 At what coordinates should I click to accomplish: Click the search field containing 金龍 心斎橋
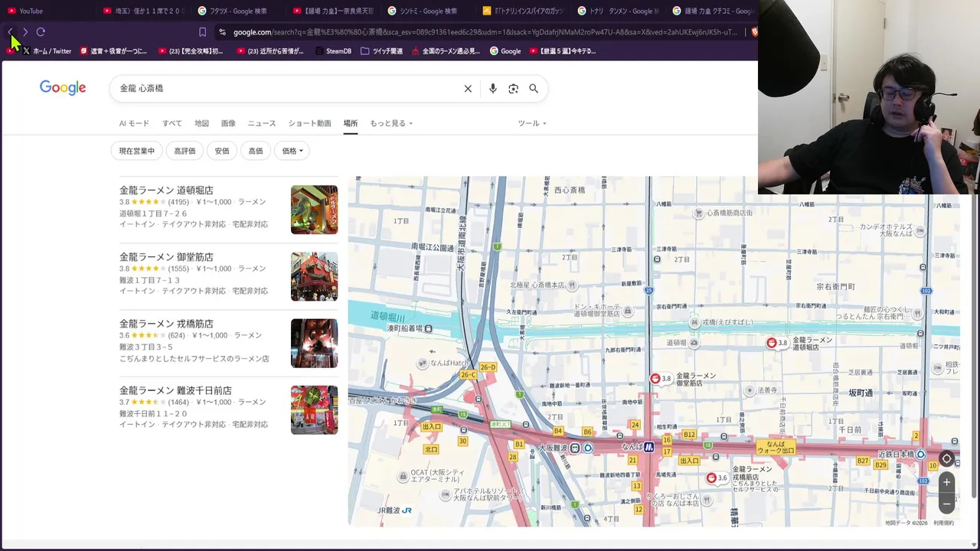(x=287, y=89)
